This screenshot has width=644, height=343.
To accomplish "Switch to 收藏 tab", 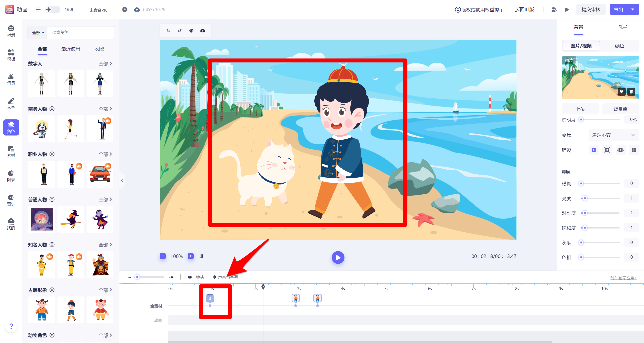I will [99, 49].
